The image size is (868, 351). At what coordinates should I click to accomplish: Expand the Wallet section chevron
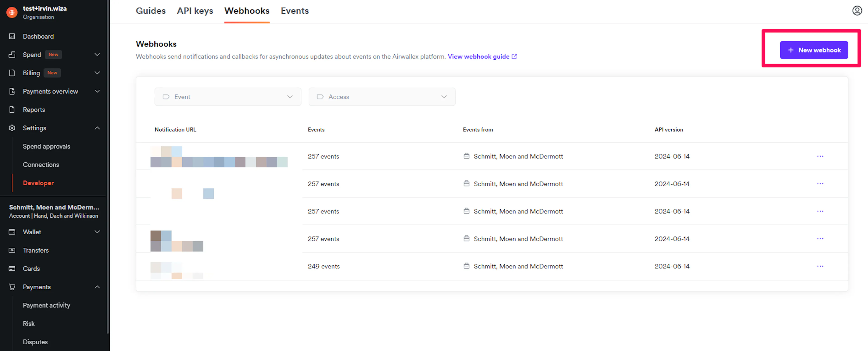[x=97, y=232]
